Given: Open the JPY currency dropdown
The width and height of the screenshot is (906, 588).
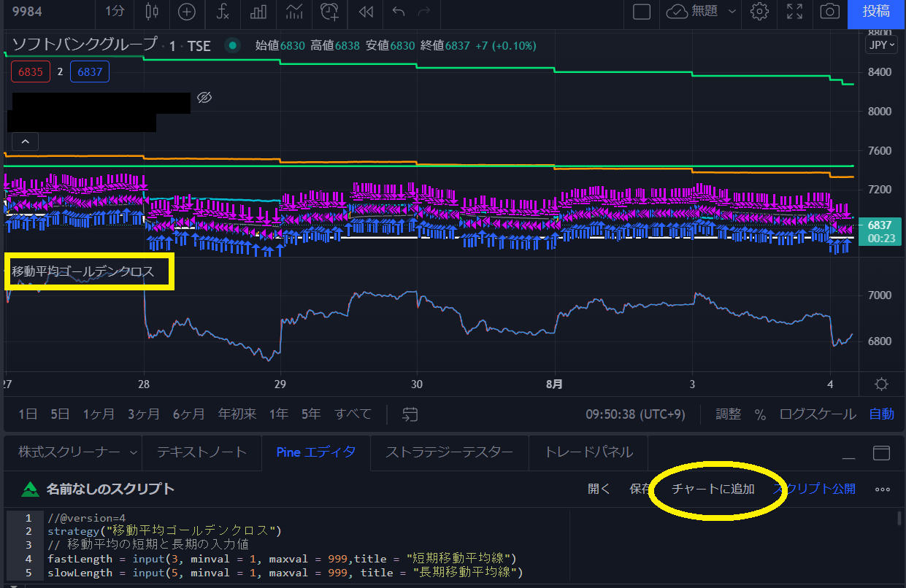Looking at the screenshot, I should [880, 45].
